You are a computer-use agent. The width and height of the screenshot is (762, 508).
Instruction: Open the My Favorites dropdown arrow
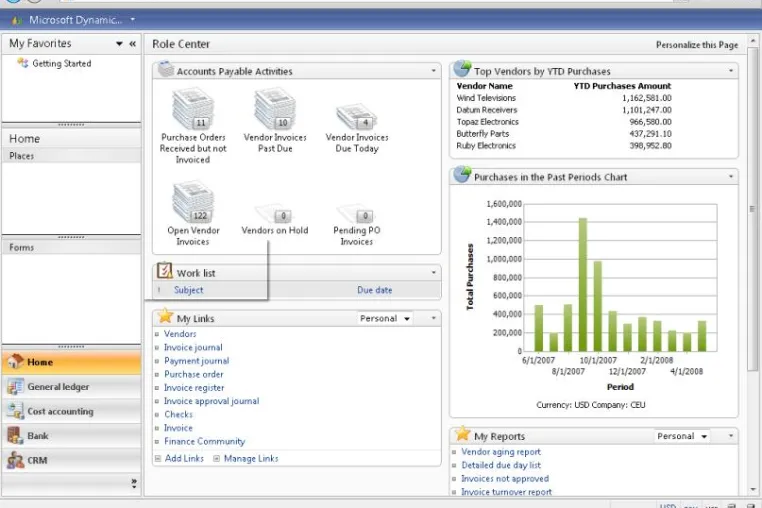[119, 44]
